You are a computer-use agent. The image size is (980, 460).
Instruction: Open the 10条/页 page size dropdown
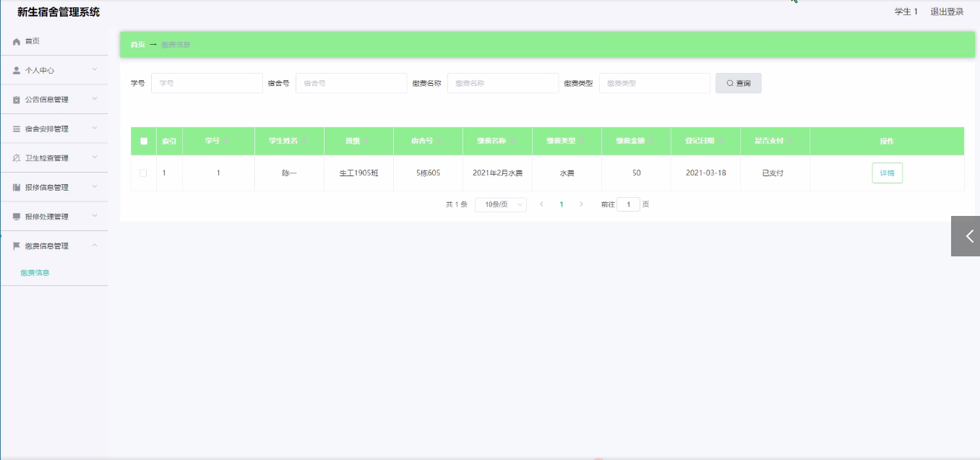click(500, 204)
